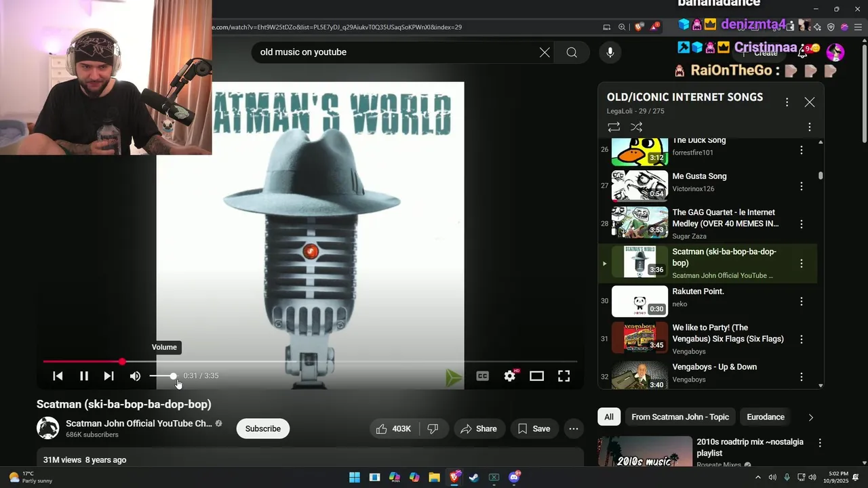Open options for Vengaboys Up & Down
Screen dimensions: 868x488
tap(801, 376)
